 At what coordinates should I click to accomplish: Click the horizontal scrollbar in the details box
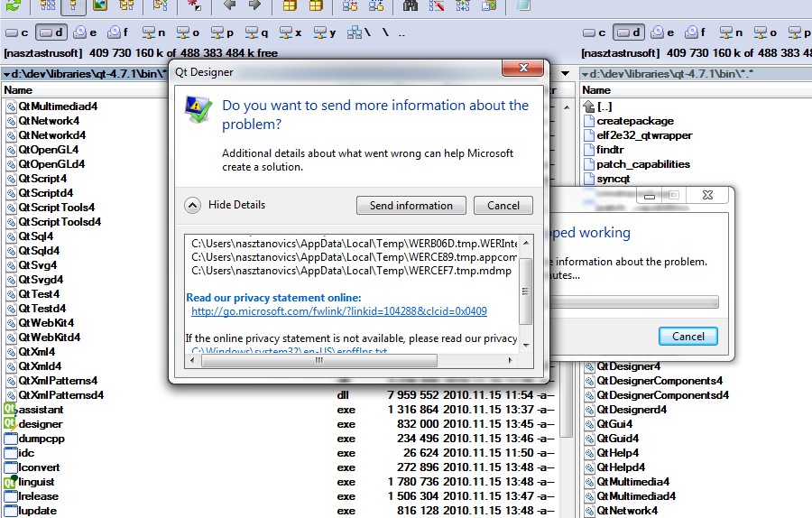318,360
